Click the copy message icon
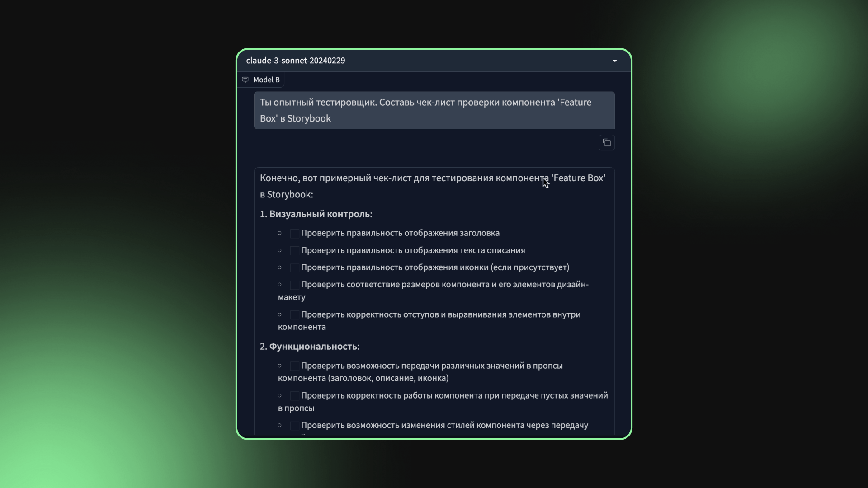The height and width of the screenshot is (488, 868). [x=606, y=143]
